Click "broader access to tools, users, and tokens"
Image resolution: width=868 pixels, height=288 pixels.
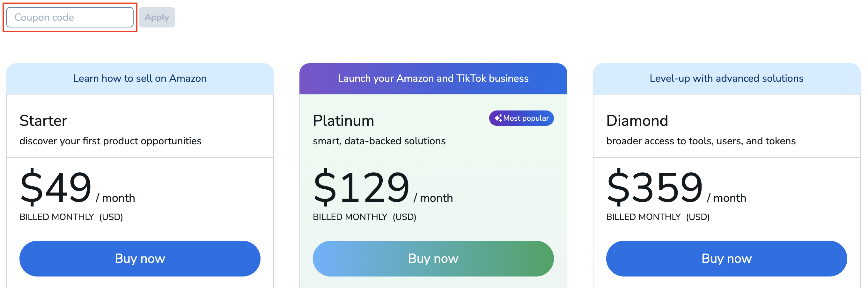pos(701,141)
